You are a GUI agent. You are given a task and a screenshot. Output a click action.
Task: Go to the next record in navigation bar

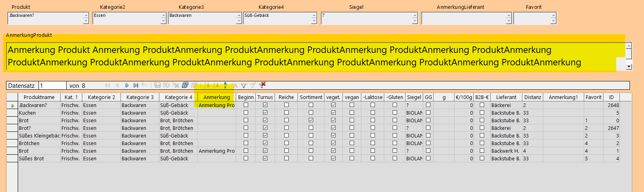(127, 85)
